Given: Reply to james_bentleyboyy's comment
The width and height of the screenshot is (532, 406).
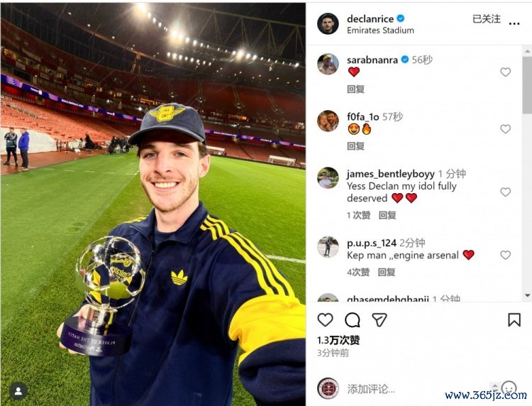Looking at the screenshot, I should pyautogui.click(x=387, y=215).
